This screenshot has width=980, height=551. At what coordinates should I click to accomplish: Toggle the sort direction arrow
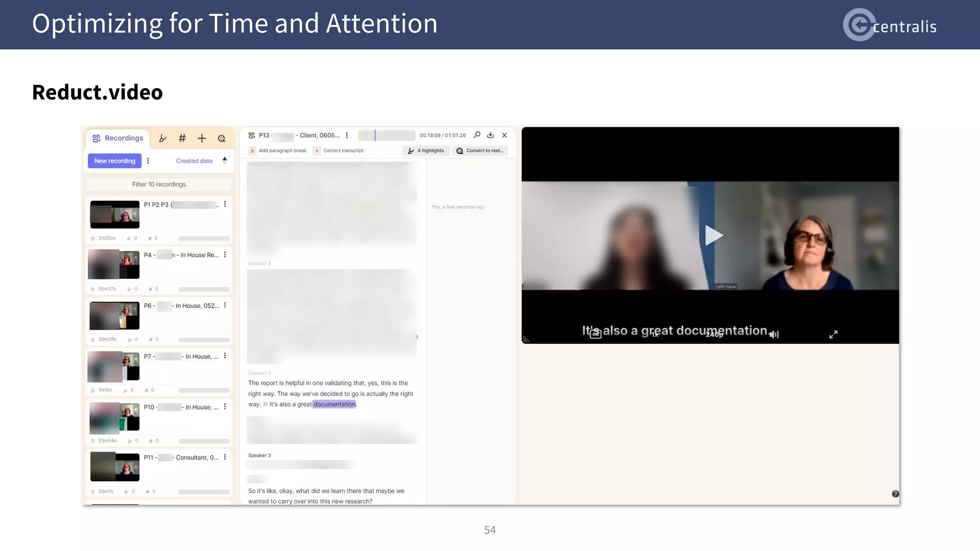(224, 160)
